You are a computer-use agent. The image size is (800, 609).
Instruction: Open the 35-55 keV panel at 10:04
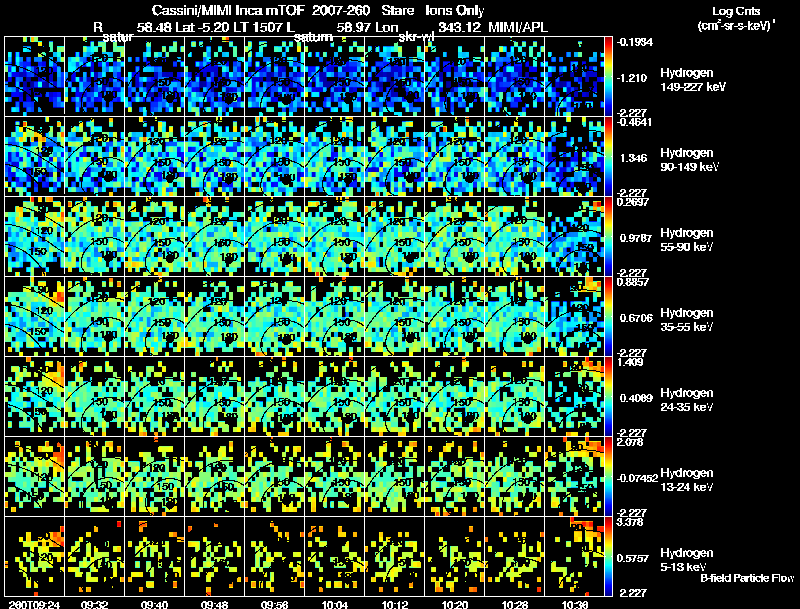click(x=335, y=317)
